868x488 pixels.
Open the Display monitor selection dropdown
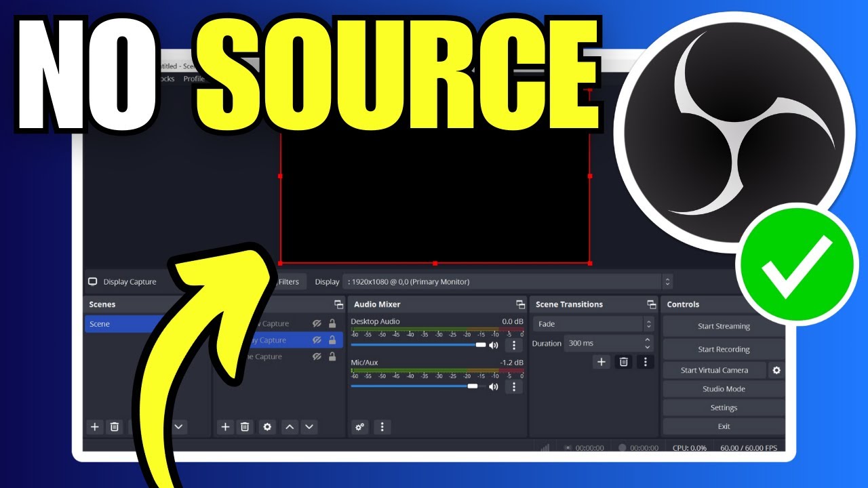pyautogui.click(x=508, y=282)
